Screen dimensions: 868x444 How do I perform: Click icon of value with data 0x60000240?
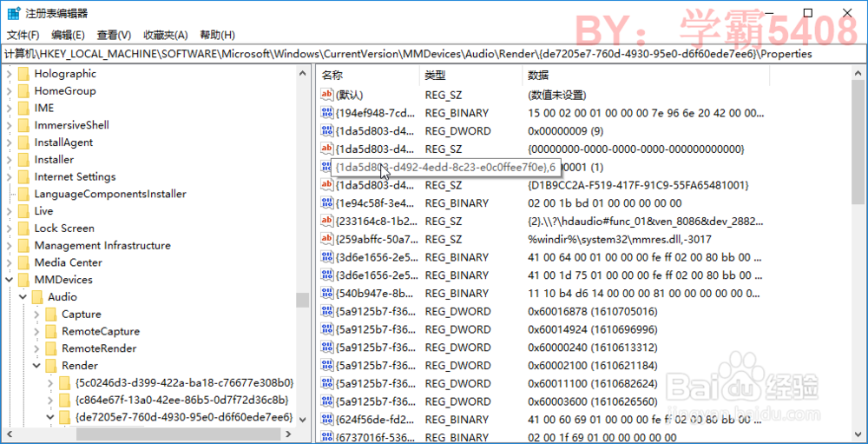click(x=327, y=348)
